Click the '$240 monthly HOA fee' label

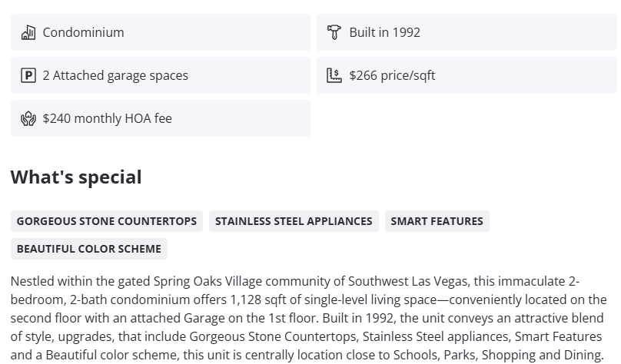[107, 118]
